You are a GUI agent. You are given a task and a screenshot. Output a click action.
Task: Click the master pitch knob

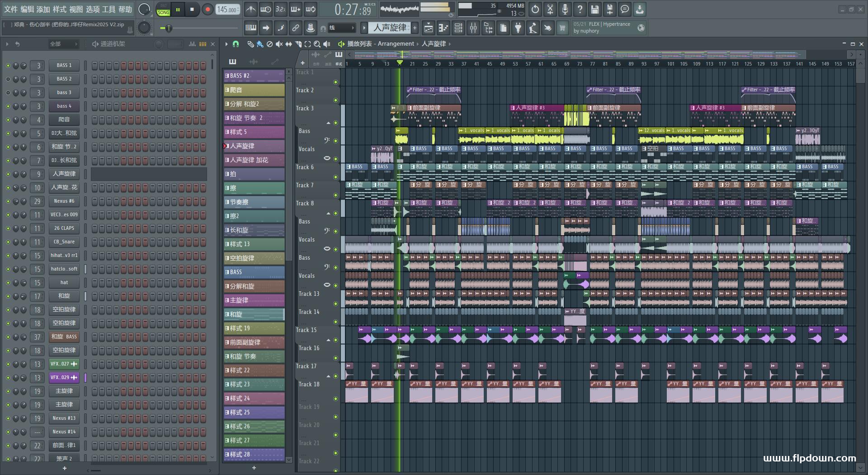pos(144,28)
